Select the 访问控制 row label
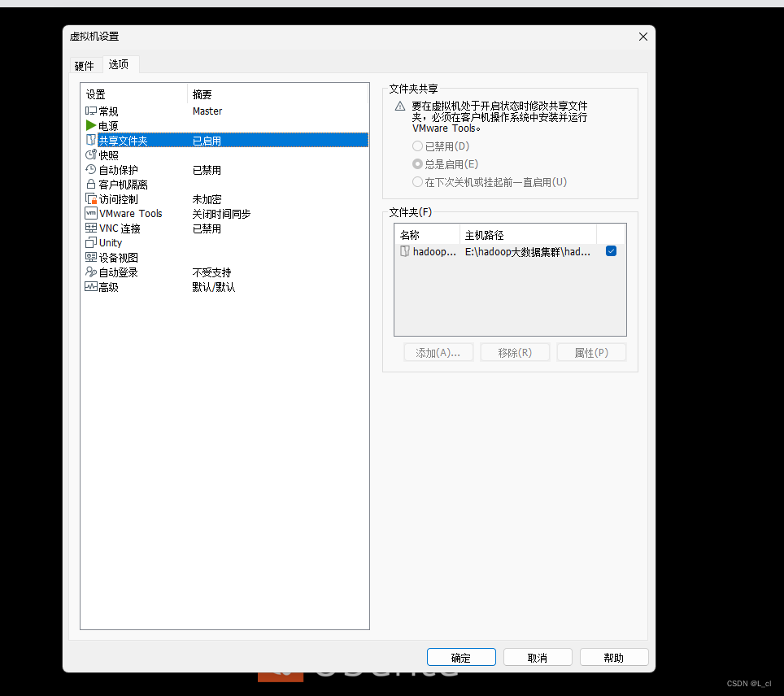Screen dimensions: 784x696 pyautogui.click(x=118, y=199)
